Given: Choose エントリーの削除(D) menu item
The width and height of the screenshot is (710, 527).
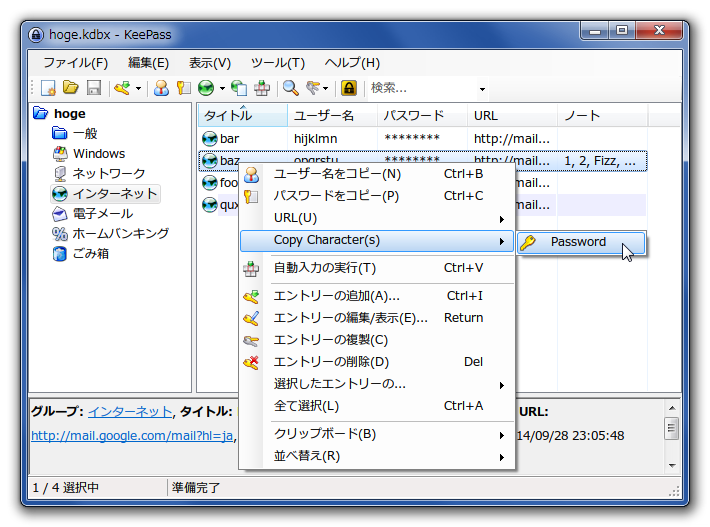Looking at the screenshot, I should click(377, 362).
